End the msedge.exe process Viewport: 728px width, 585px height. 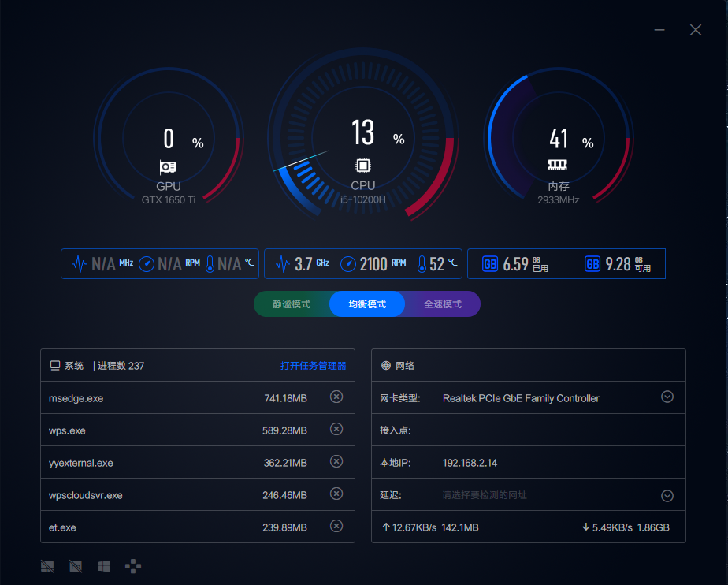pos(336,397)
